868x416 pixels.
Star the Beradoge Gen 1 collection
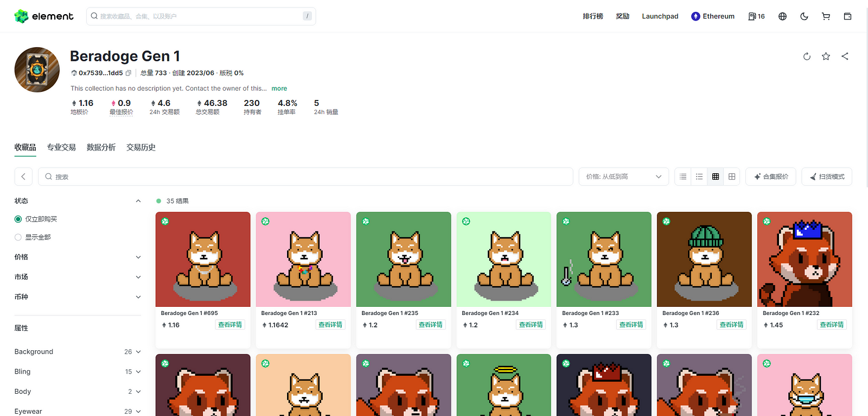(826, 56)
